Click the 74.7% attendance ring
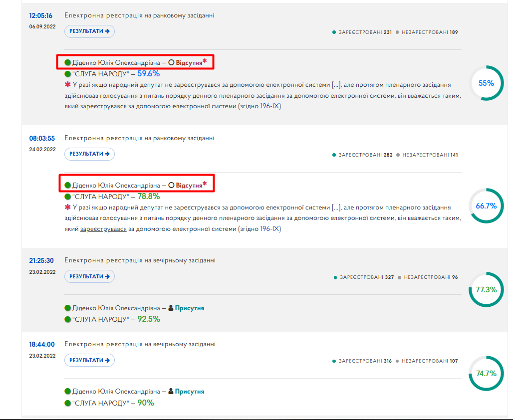The height and width of the screenshot is (420, 513). point(486,373)
